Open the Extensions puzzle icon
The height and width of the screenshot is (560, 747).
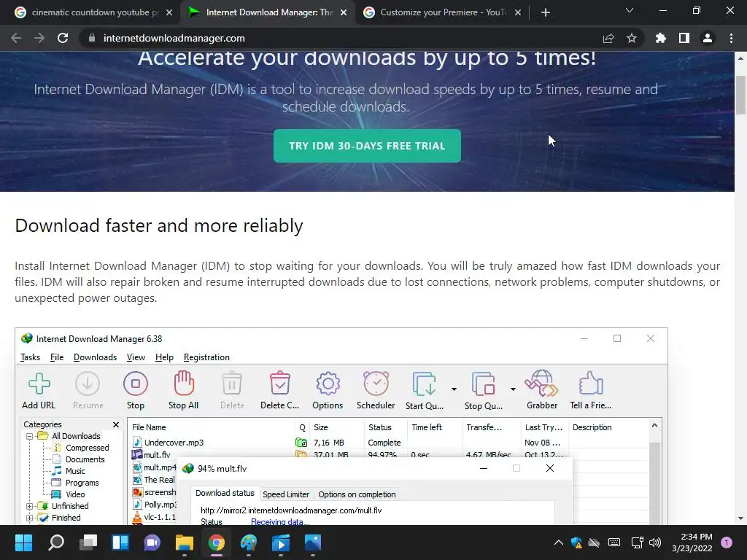tap(661, 38)
